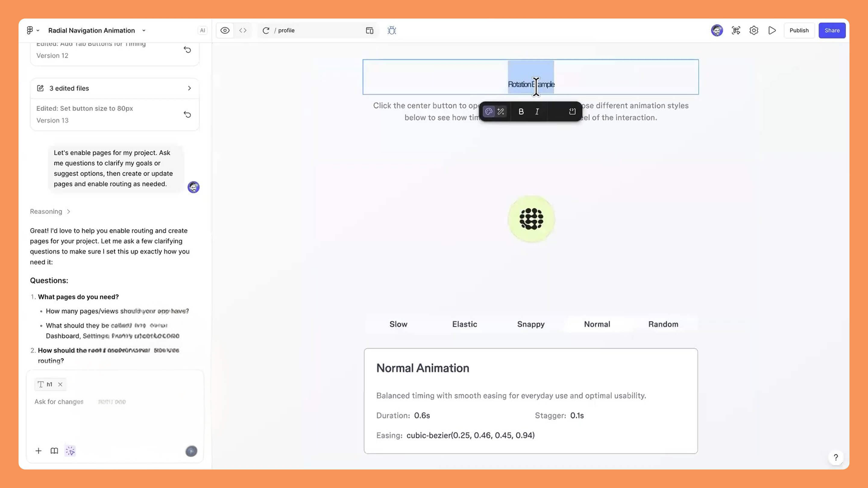Click the inspect element scan icon

click(736, 30)
